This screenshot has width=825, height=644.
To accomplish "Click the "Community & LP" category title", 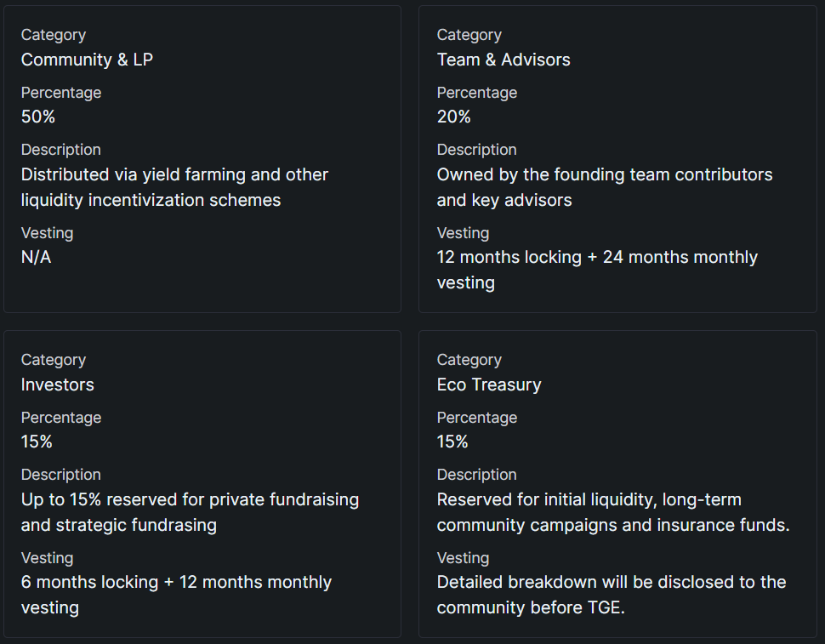I will [87, 60].
